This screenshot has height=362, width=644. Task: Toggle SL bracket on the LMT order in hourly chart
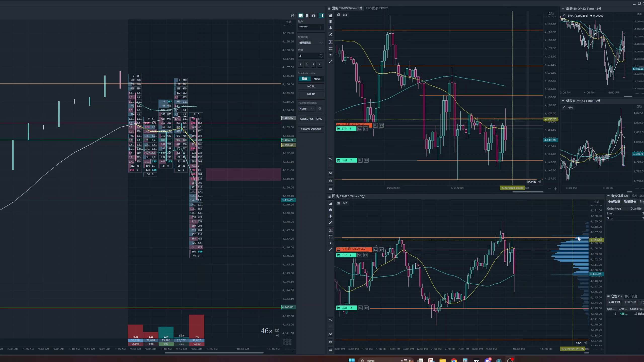(360, 160)
